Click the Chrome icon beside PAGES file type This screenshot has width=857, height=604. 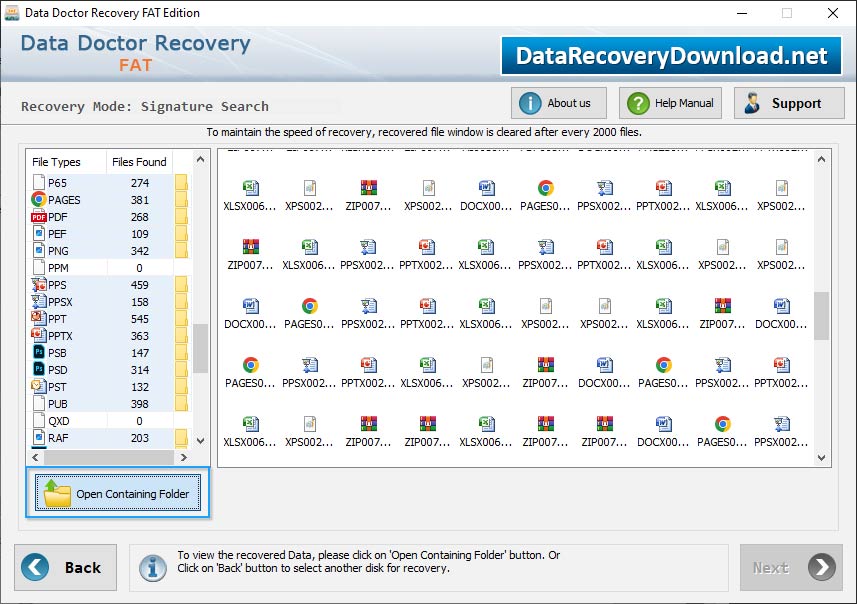click(x=39, y=200)
